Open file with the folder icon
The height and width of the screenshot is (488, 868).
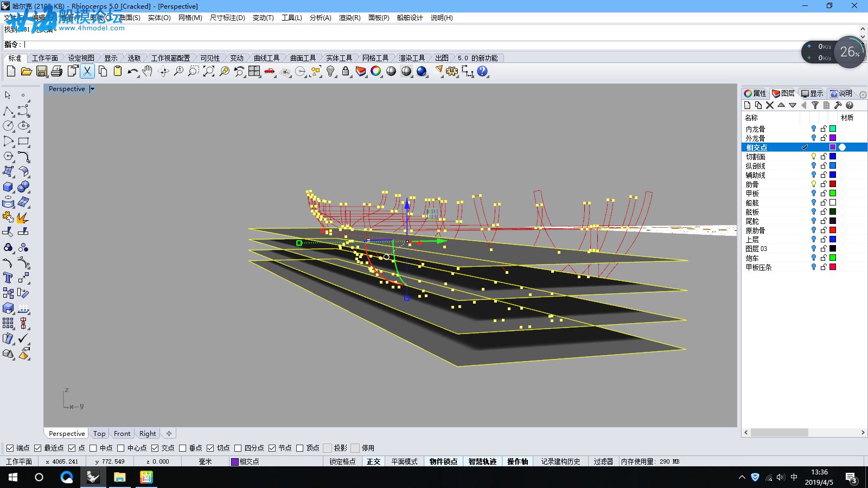point(26,71)
